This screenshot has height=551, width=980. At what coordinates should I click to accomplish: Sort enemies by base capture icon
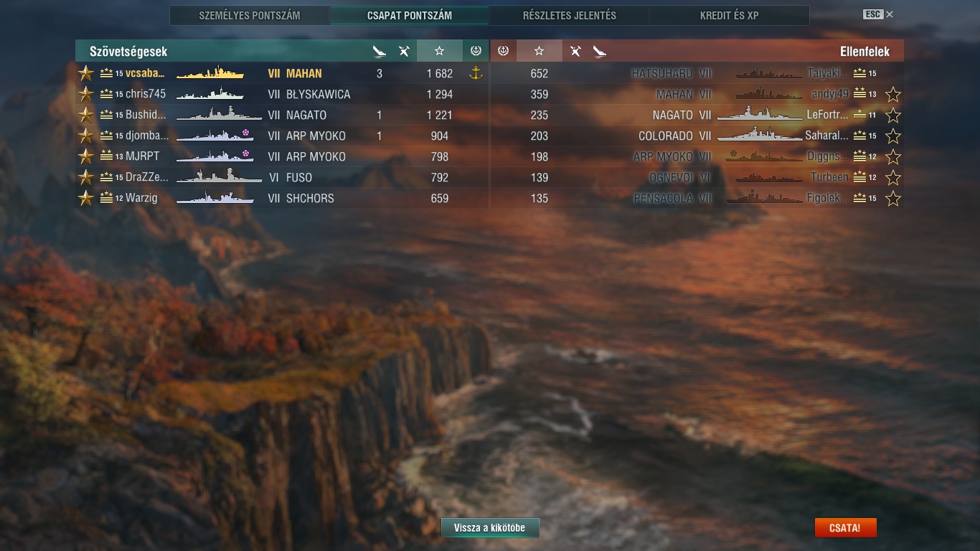[x=503, y=51]
